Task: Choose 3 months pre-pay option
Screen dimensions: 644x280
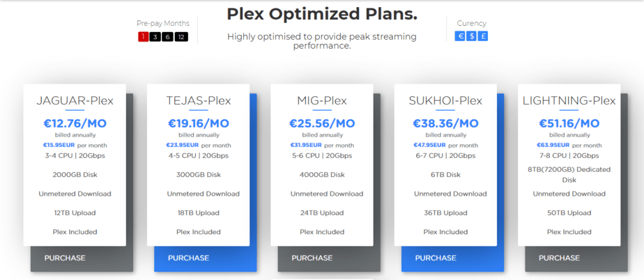Action: pyautogui.click(x=155, y=37)
